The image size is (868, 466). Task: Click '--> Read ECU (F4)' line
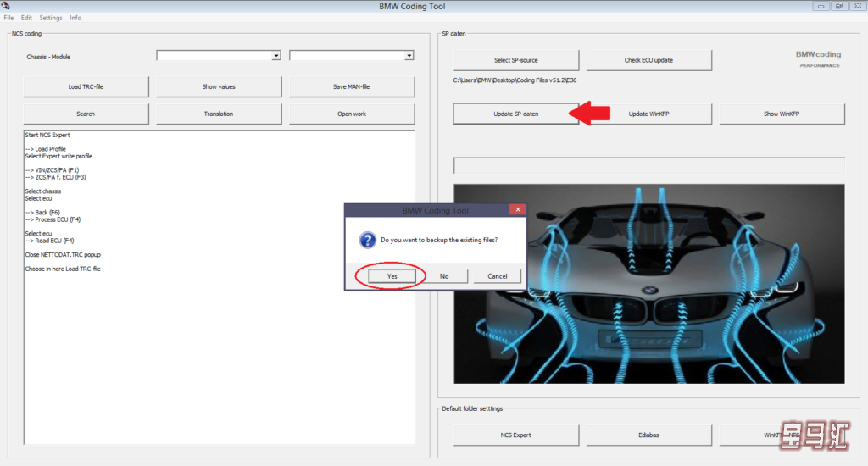click(x=49, y=241)
